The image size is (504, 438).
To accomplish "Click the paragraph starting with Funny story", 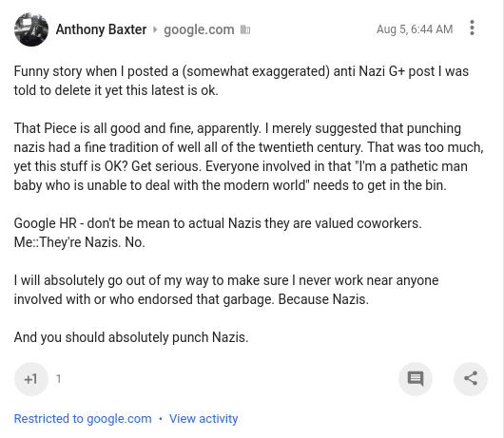I will click(242, 81).
